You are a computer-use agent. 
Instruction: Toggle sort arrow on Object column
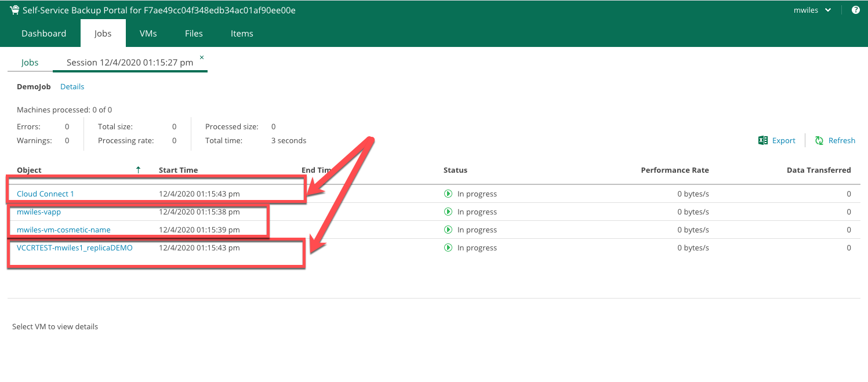(138, 170)
